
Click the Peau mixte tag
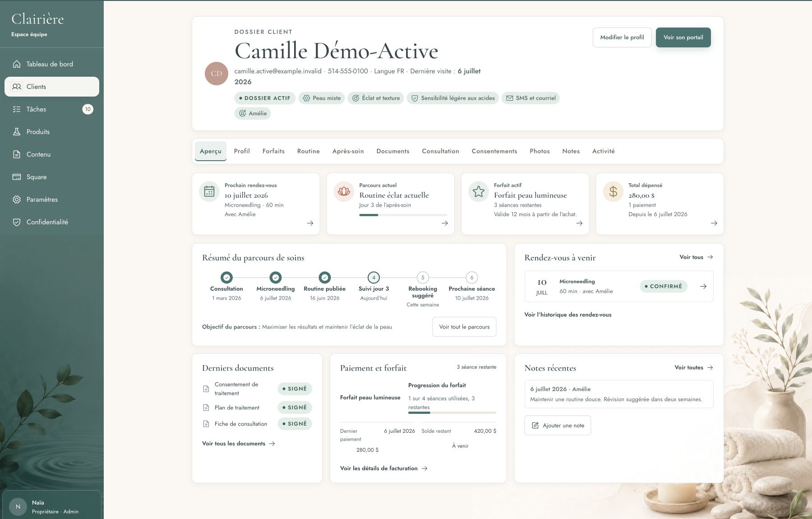322,98
